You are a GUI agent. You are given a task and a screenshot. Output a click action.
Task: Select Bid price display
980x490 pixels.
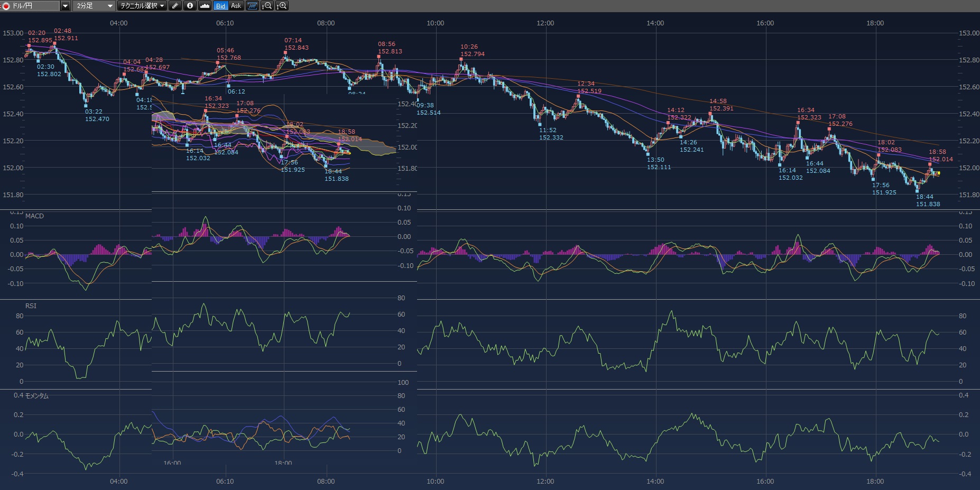220,6
